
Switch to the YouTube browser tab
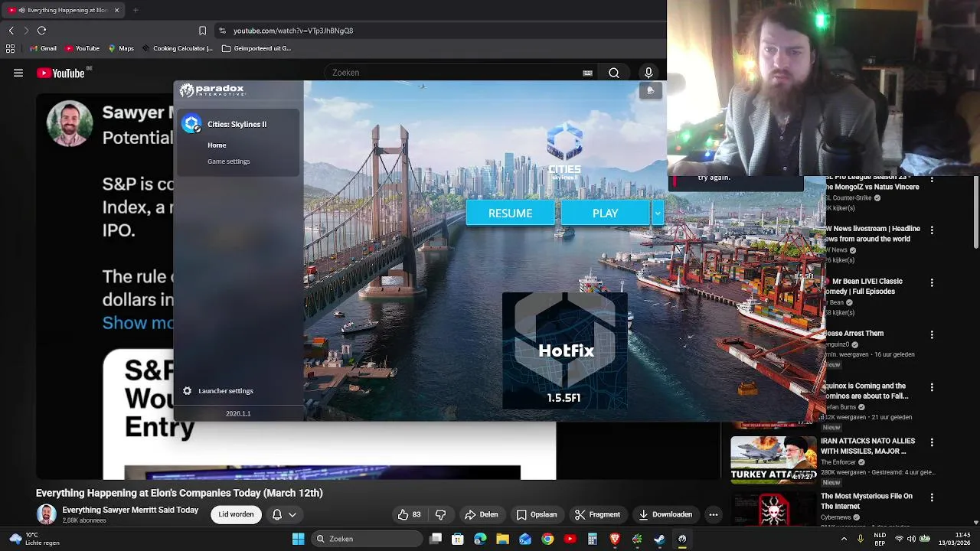pos(64,10)
